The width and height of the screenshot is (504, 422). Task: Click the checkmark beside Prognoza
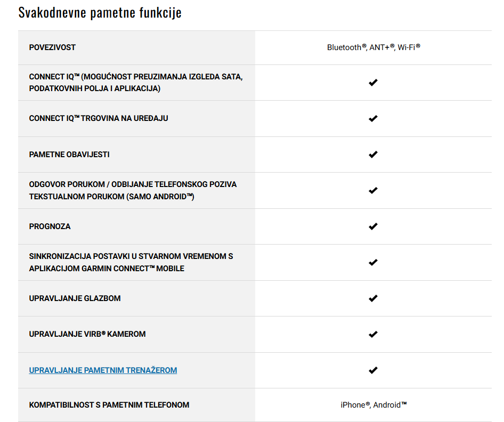pyautogui.click(x=373, y=226)
